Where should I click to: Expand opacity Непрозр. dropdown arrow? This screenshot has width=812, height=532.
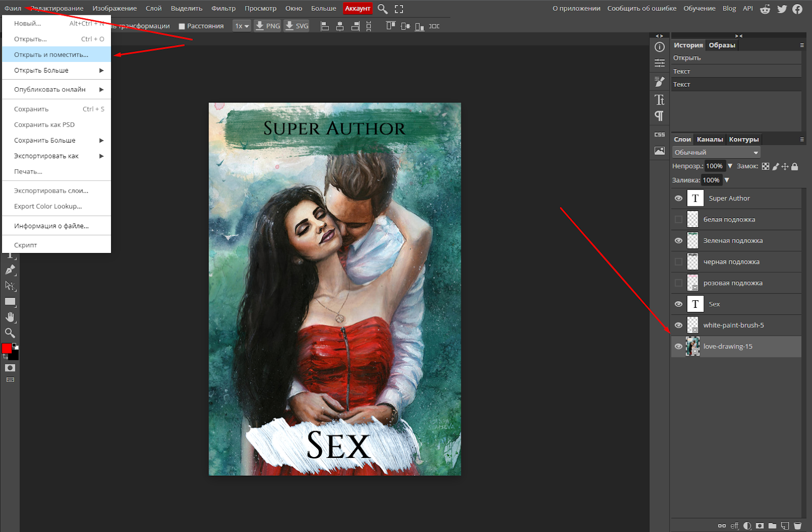click(x=730, y=166)
